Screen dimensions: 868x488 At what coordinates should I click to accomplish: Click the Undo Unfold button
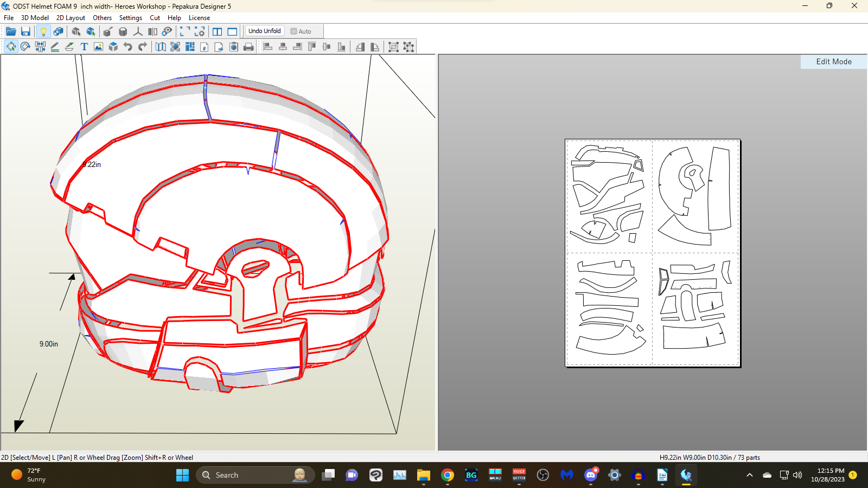click(265, 31)
